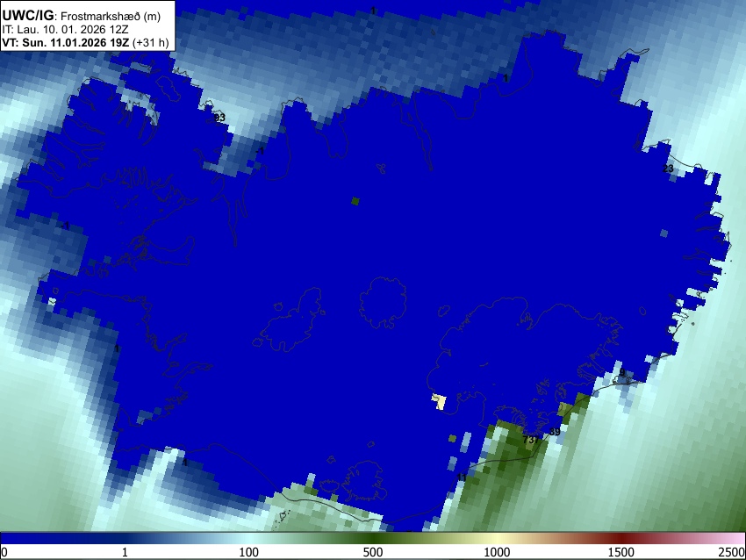
Task: Click the 23 value label on the east coast
Action: [x=668, y=169]
